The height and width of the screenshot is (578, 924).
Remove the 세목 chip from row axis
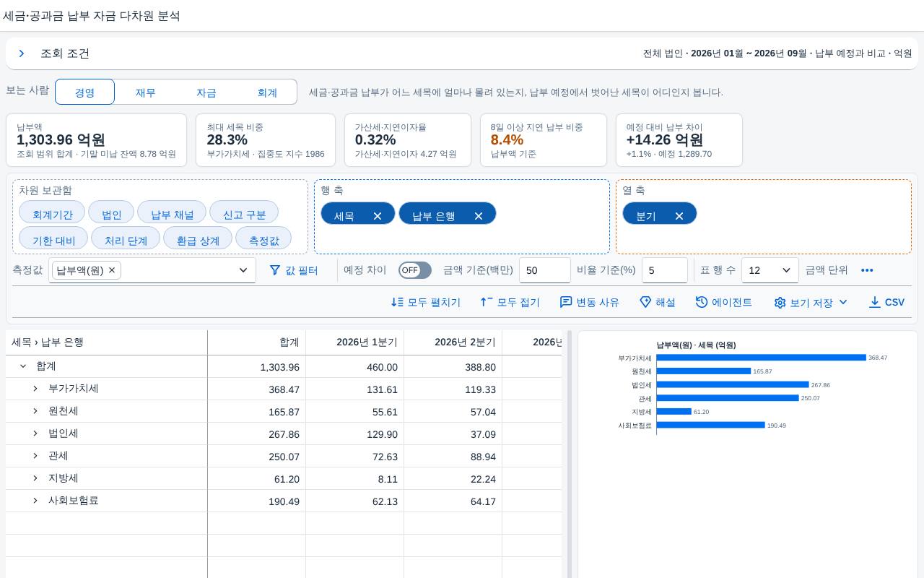click(378, 216)
